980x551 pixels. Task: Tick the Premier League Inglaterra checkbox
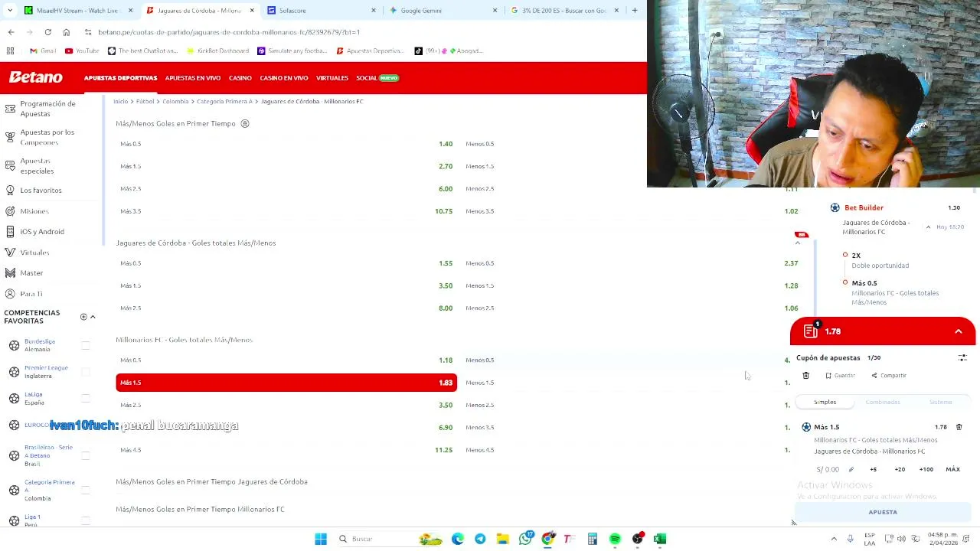click(86, 372)
